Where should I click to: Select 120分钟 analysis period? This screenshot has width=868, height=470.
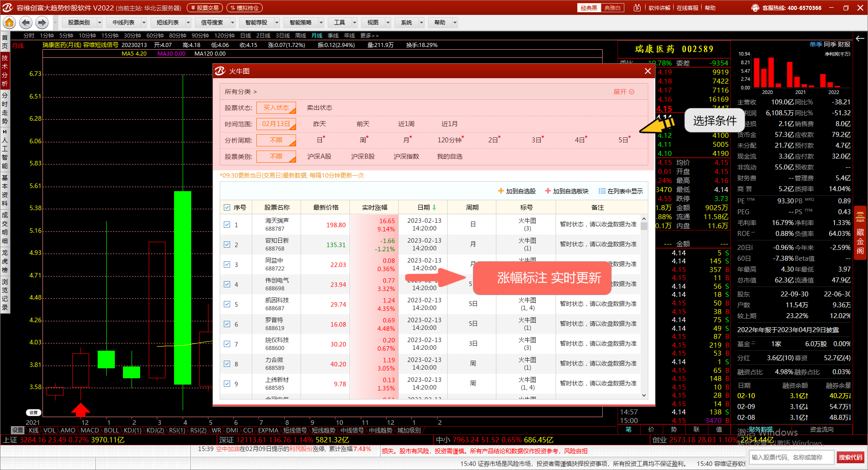pyautogui.click(x=449, y=140)
